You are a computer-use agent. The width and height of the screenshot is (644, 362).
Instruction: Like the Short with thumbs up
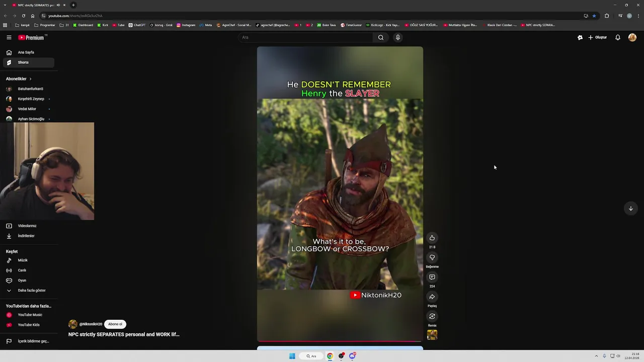(x=432, y=238)
